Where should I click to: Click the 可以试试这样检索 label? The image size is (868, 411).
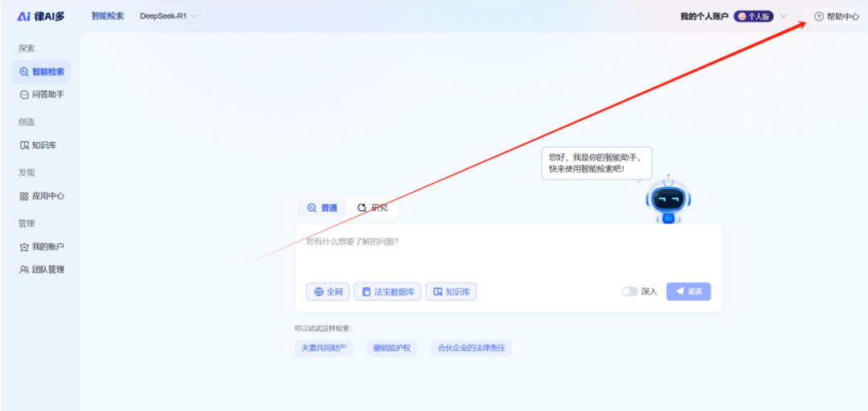[323, 328]
